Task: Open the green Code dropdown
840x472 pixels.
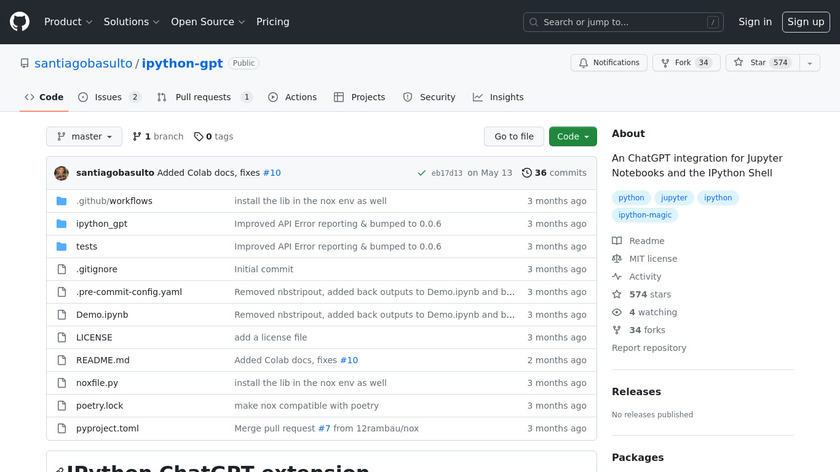Action: [x=572, y=137]
